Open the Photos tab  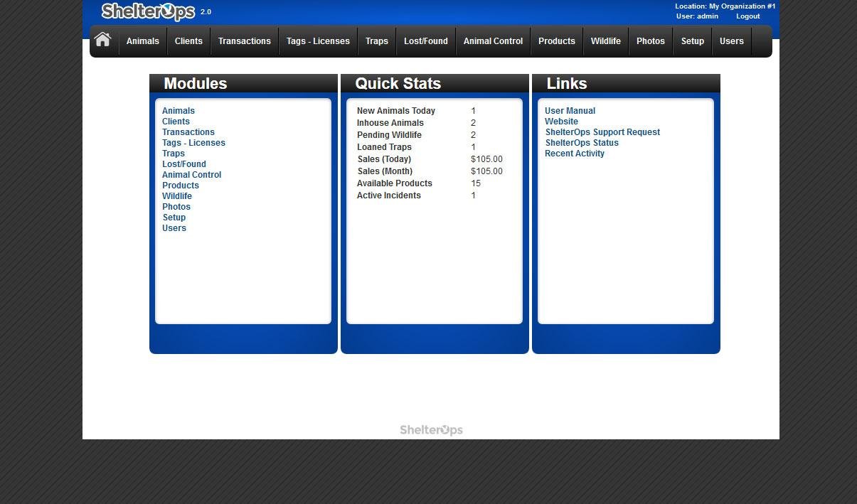tap(650, 41)
